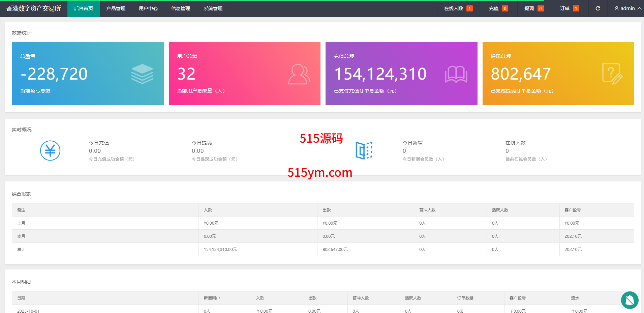The height and width of the screenshot is (313, 644).
Task: Click the 在线人数 indicator button
Action: [x=458, y=8]
